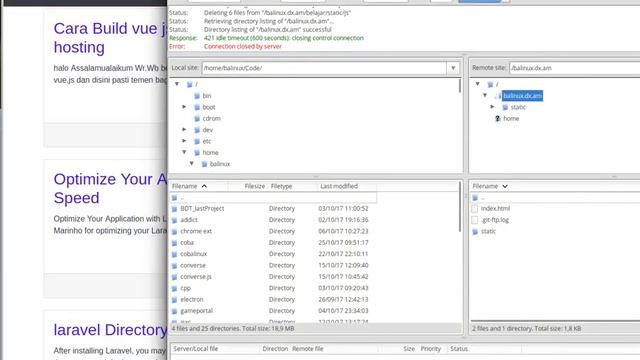The width and height of the screenshot is (640, 360).
Task: Select 'addict' folder in local list
Action: coord(189,220)
